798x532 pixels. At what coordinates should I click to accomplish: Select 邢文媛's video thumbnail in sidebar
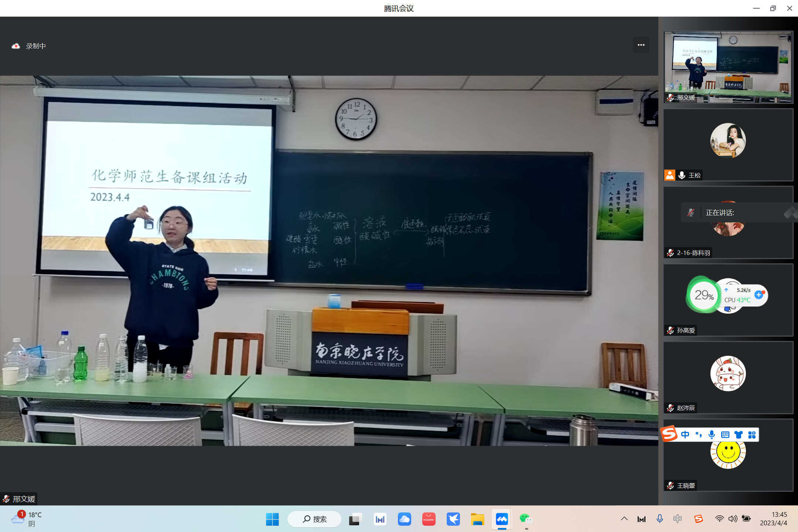click(x=728, y=67)
